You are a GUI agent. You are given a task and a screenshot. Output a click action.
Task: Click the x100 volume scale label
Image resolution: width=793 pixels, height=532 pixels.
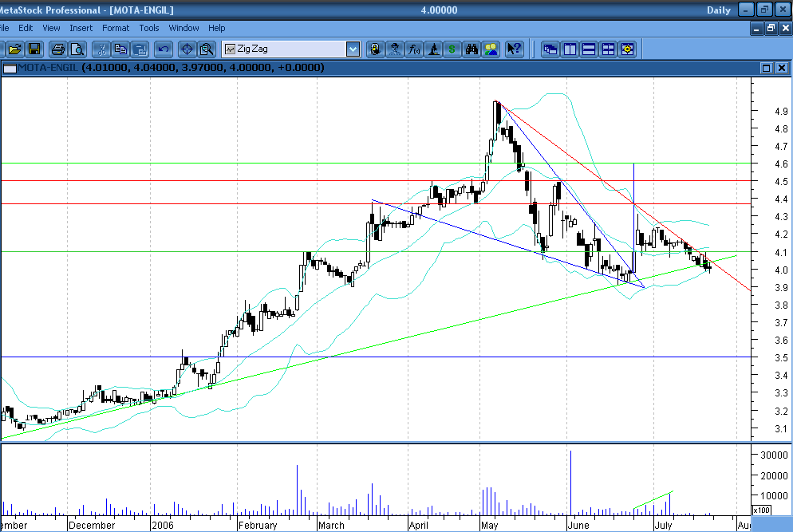point(762,510)
